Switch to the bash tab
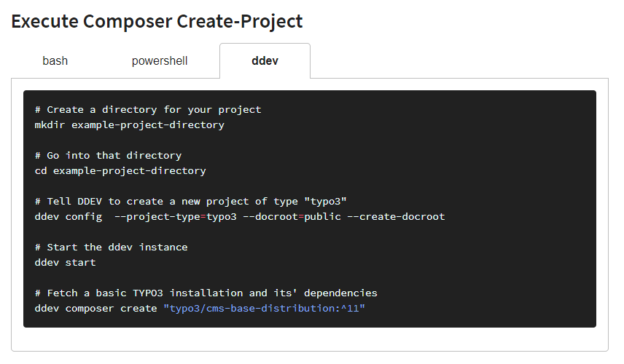Image resolution: width=624 pixels, height=364 pixels. 55,61
